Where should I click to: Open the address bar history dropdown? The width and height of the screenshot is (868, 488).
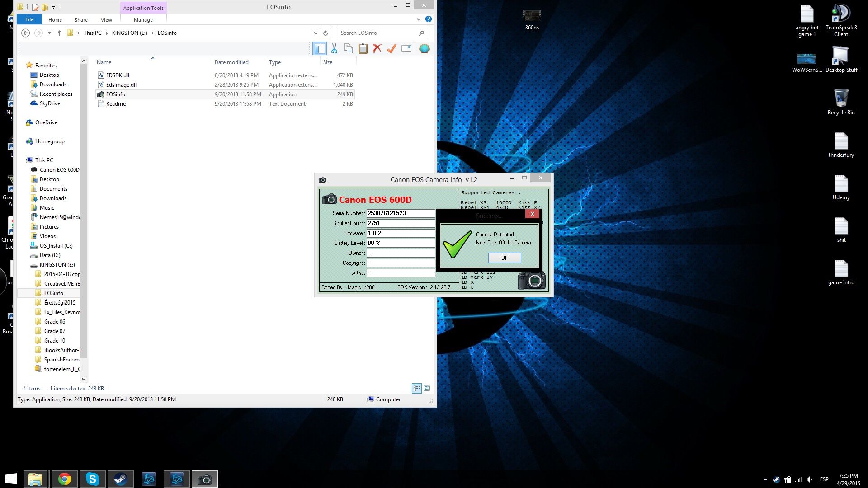pos(316,33)
